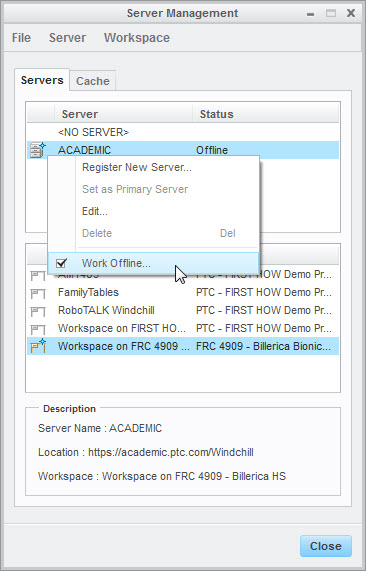Click the disabled Set as Primary Server entry
The image size is (366, 571).
click(x=135, y=189)
